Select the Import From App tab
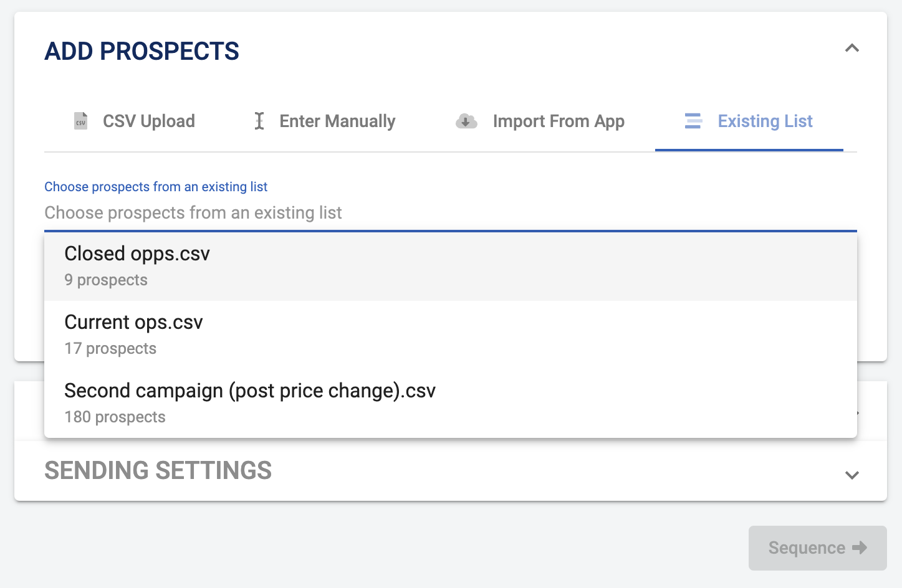 pyautogui.click(x=558, y=121)
